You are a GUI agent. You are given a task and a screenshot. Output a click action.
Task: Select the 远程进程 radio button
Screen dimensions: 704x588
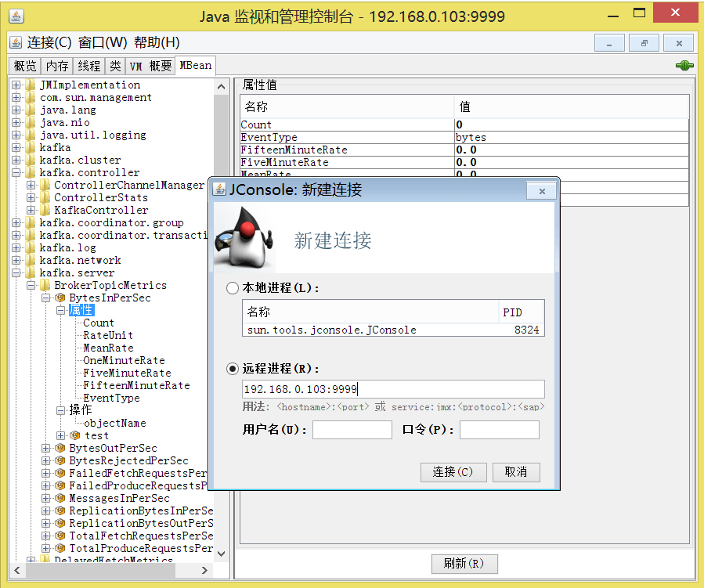[x=233, y=369]
